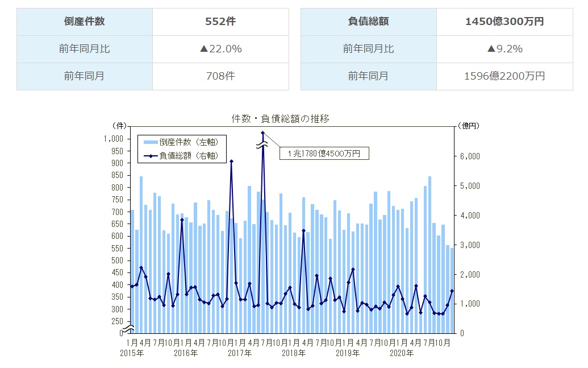Screen dimensions: 588x368
Task: Click the 負債総額 header cell
Action: [x=369, y=21]
